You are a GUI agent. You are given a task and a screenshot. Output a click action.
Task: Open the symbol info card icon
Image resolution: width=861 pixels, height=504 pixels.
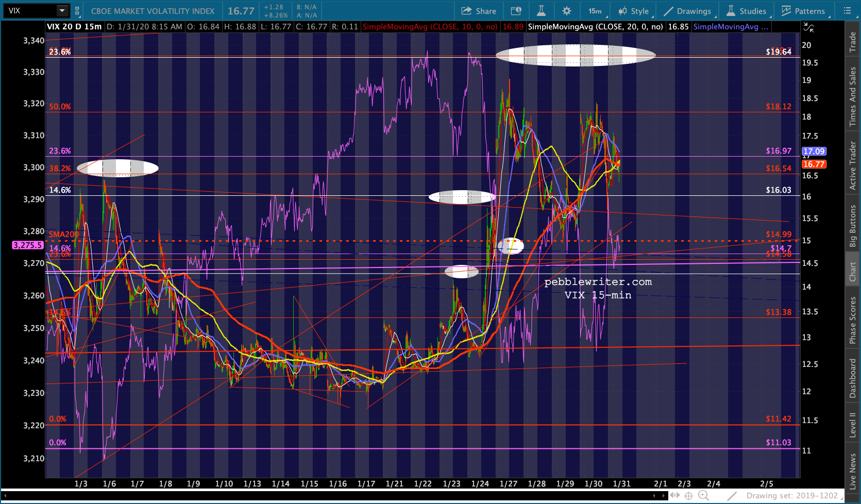516,11
